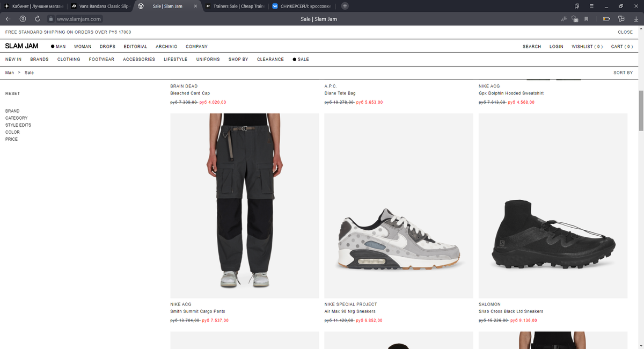This screenshot has width=644, height=349.
Task: Open the CLOTHING menu
Action: tap(69, 60)
